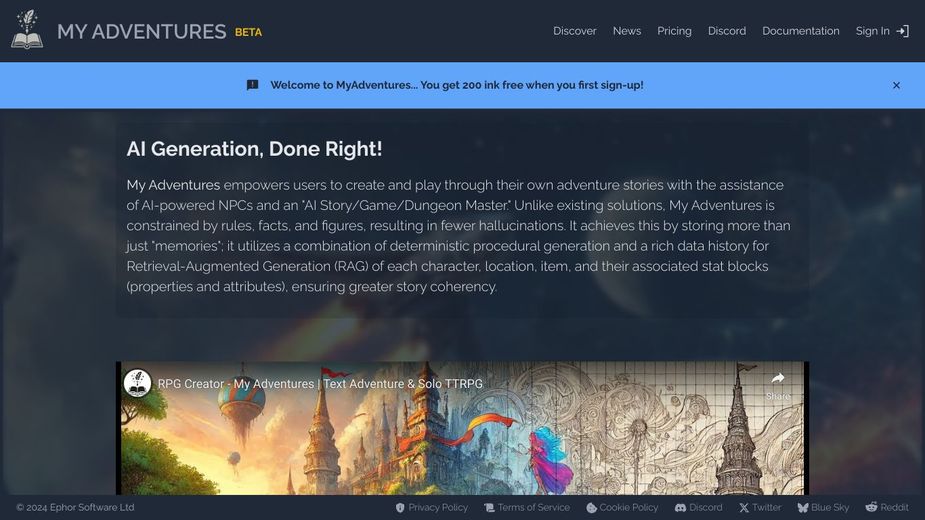The image size is (925, 520).
Task: Click the Sign In link
Action: coord(872,31)
